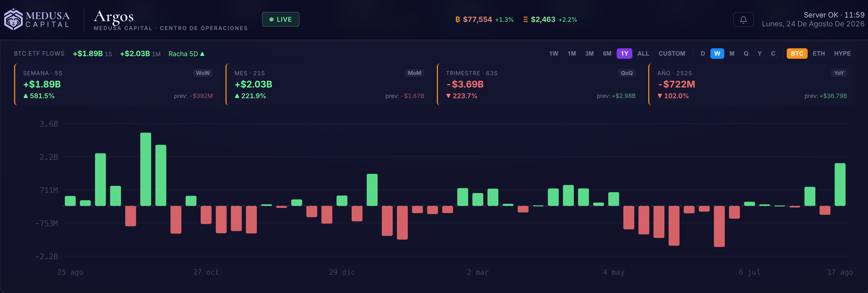Click the BTC ETF FLOWS heading
This screenshot has width=868, height=293.
(39, 54)
